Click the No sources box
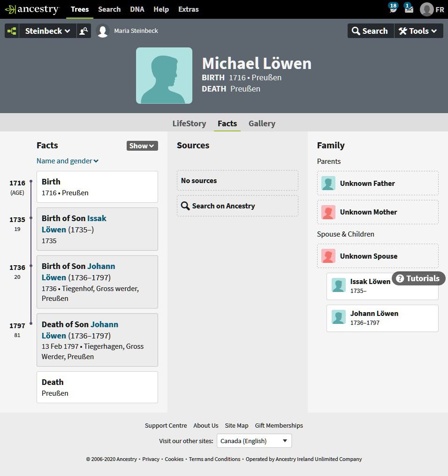 pyautogui.click(x=237, y=181)
